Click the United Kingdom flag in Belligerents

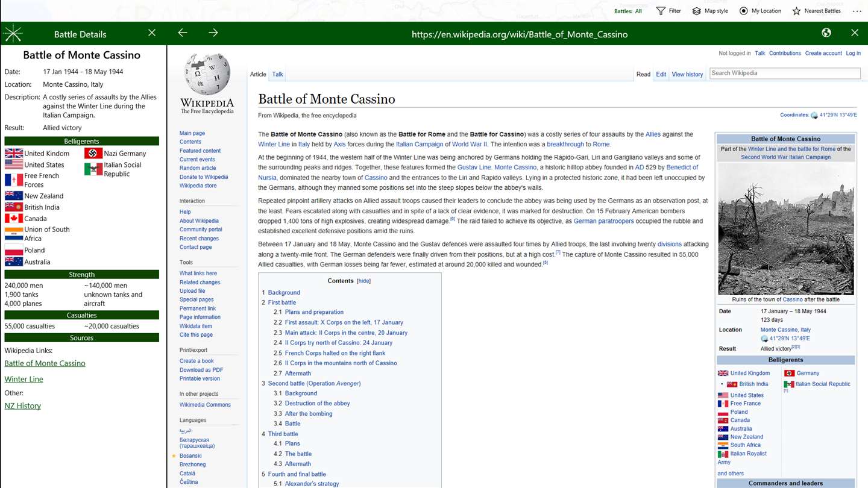click(14, 154)
